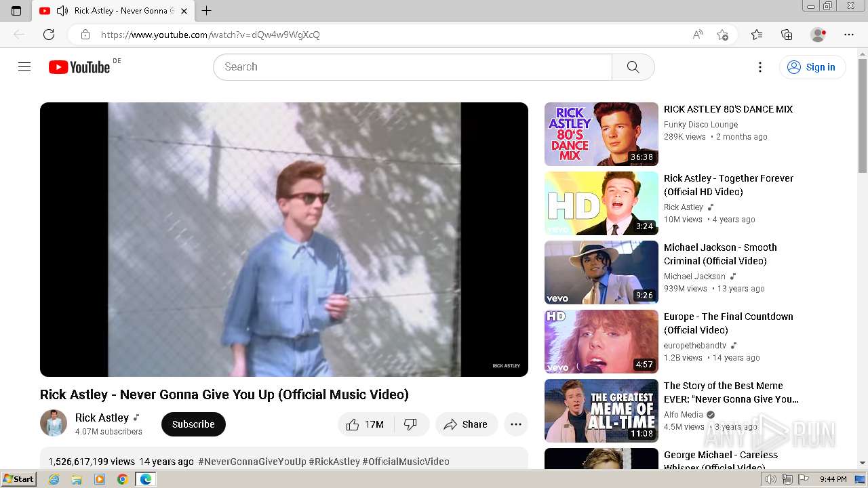Click the #NeverGonnaGiveYouUp hashtag
Viewport: 868px width, 488px height.
(252, 462)
